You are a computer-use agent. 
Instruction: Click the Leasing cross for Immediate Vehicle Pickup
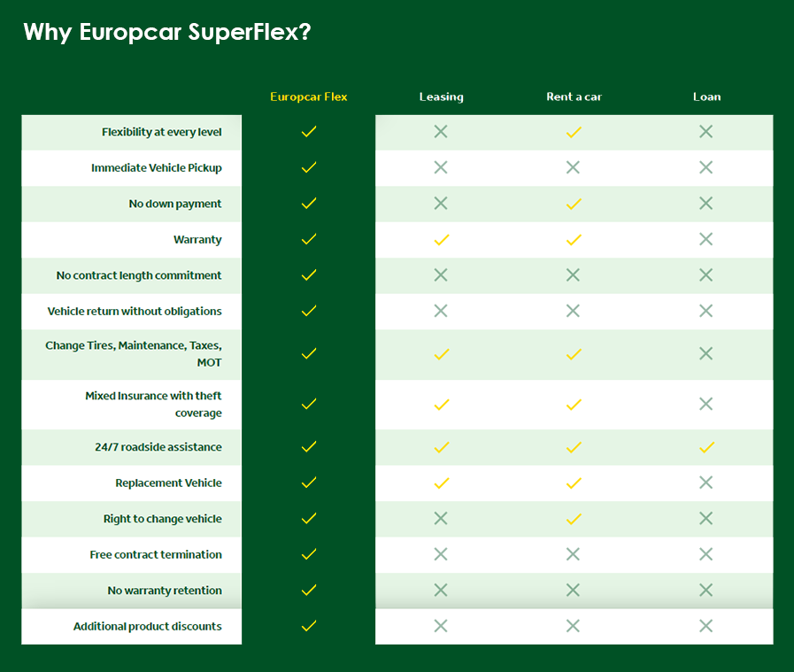[x=441, y=167]
